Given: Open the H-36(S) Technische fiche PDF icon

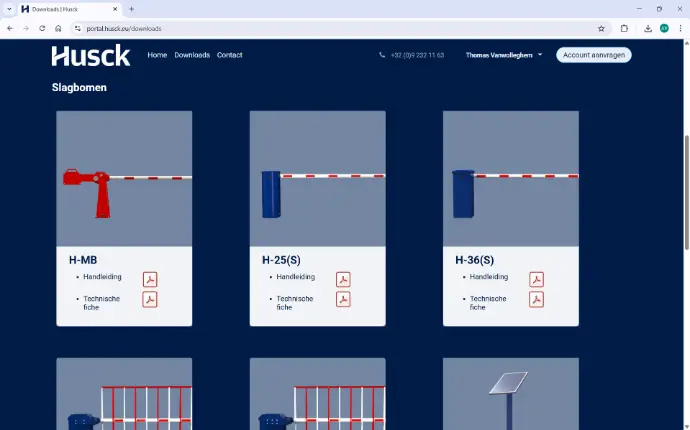Looking at the screenshot, I should click(536, 300).
